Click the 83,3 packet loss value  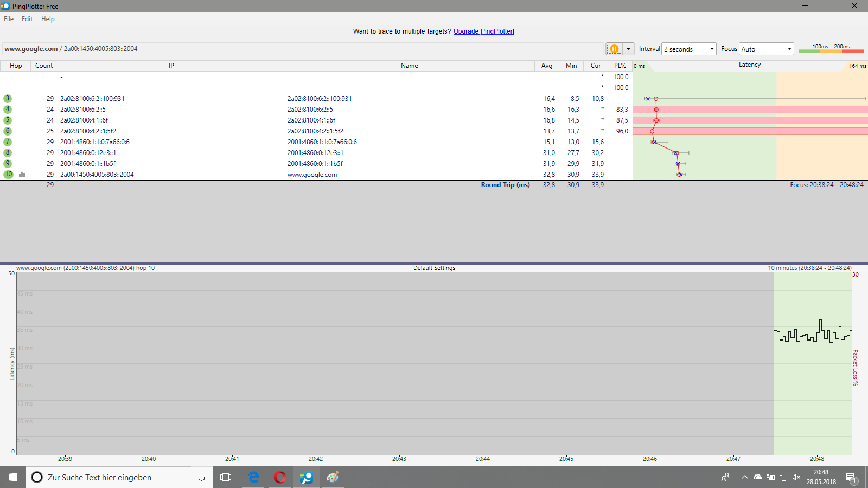tap(622, 110)
